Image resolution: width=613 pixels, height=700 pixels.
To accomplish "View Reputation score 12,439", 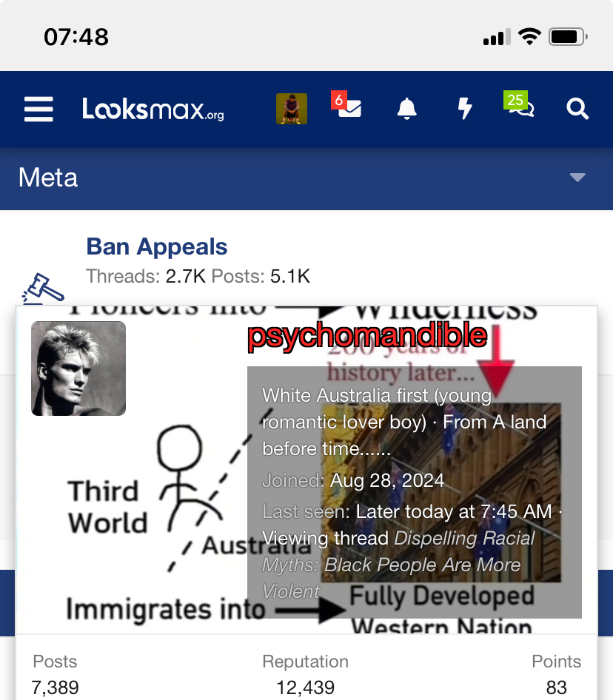I will [x=306, y=687].
